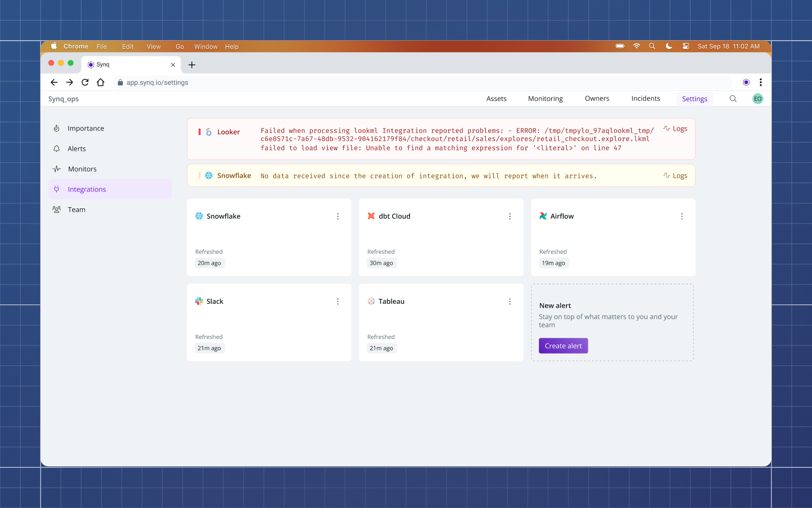812x508 pixels.
Task: Open the Tableau card kebab menu
Action: click(x=510, y=301)
